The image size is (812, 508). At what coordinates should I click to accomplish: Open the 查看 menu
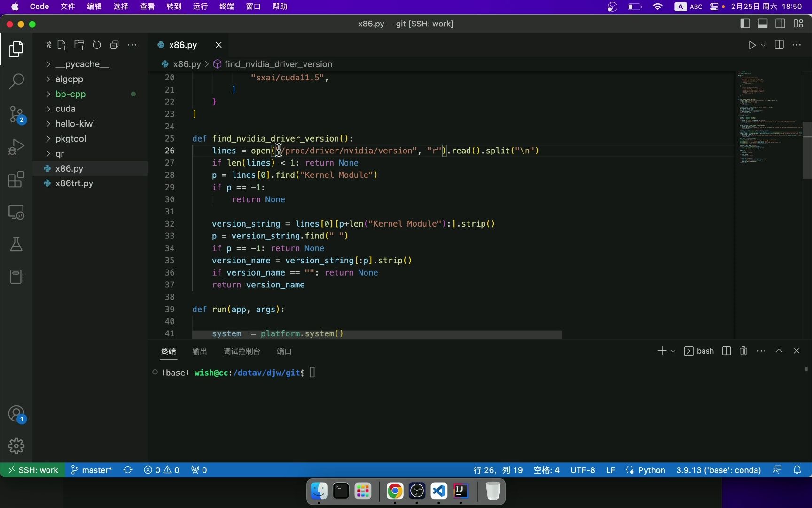tap(147, 7)
